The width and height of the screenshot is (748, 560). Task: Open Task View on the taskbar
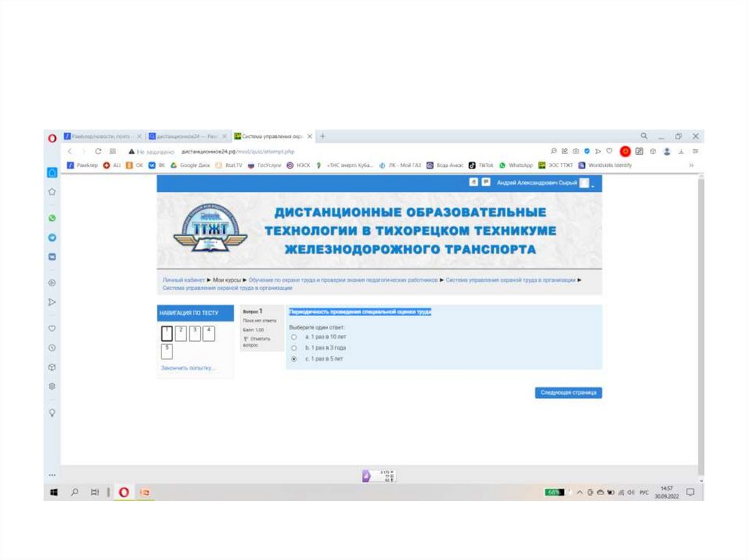95,492
